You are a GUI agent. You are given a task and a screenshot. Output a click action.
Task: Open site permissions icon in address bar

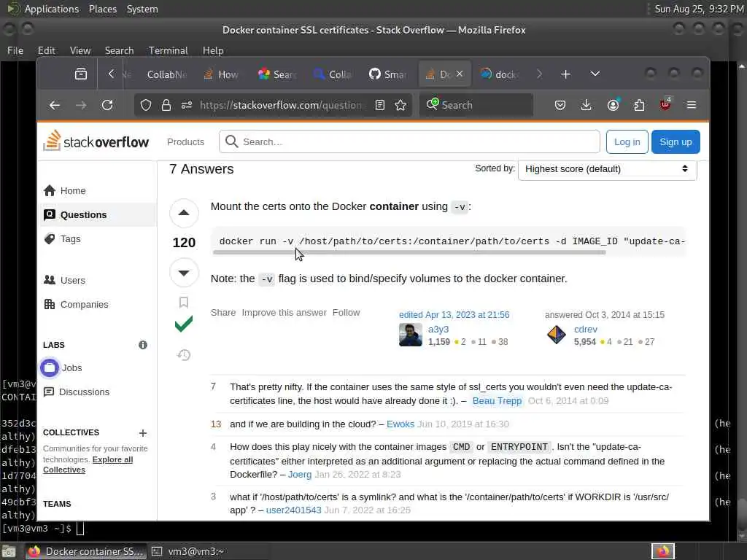click(x=187, y=105)
